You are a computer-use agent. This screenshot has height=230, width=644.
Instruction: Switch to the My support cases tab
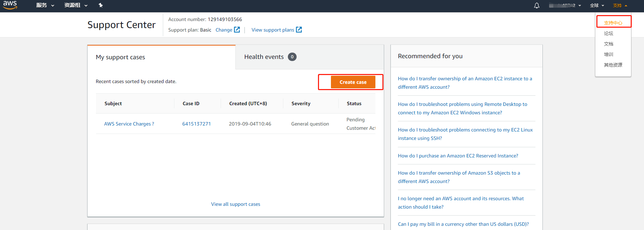click(161, 57)
